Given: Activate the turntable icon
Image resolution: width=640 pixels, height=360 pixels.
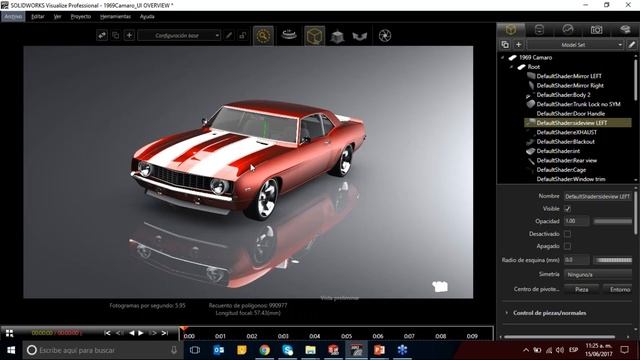Looking at the screenshot, I should point(289,35).
